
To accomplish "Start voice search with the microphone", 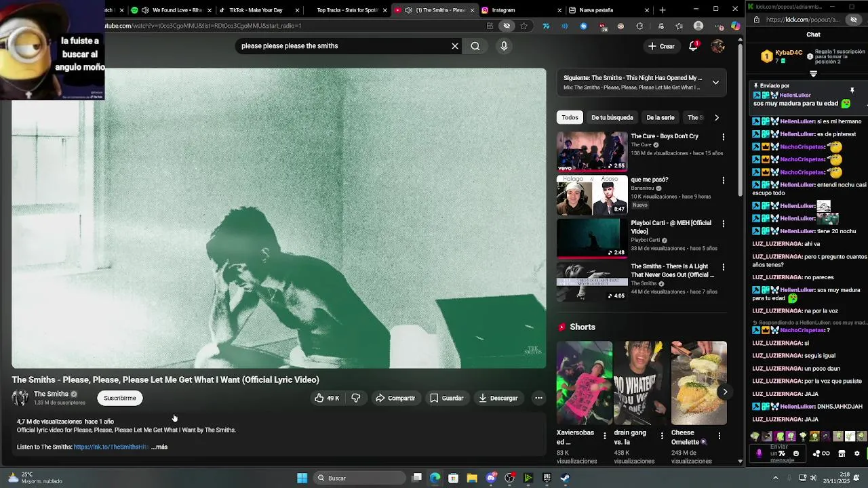I will click(x=504, y=46).
